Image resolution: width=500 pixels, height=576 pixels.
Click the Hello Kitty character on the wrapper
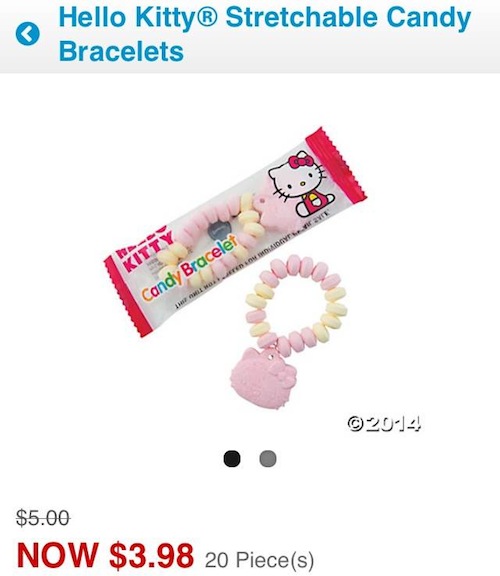point(301,184)
